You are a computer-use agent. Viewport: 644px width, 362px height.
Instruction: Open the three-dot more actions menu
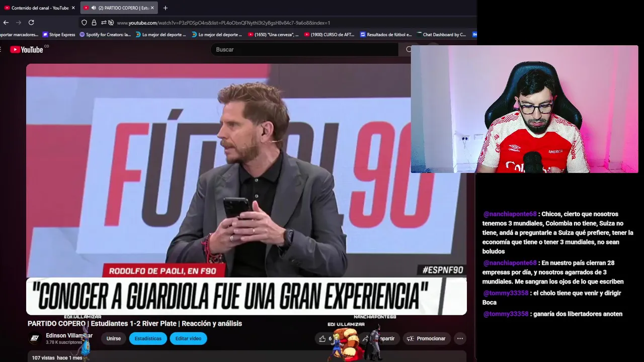click(x=460, y=338)
